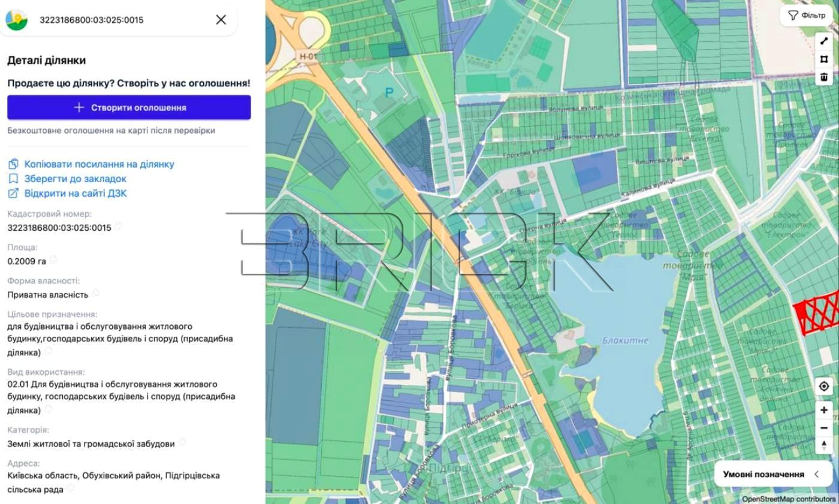This screenshot has width=839, height=504.
Task: Copy the 'Вид використання' value icon
Action: click(x=49, y=409)
